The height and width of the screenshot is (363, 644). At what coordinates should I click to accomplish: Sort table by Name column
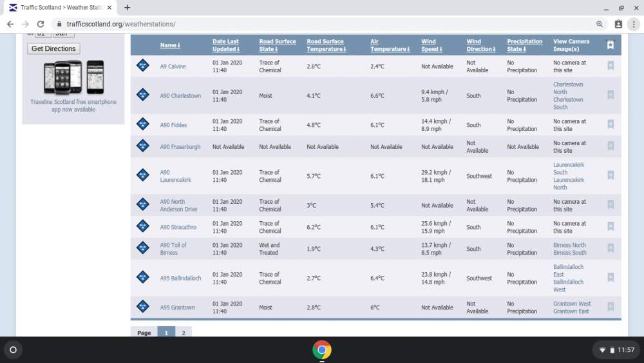tap(170, 45)
